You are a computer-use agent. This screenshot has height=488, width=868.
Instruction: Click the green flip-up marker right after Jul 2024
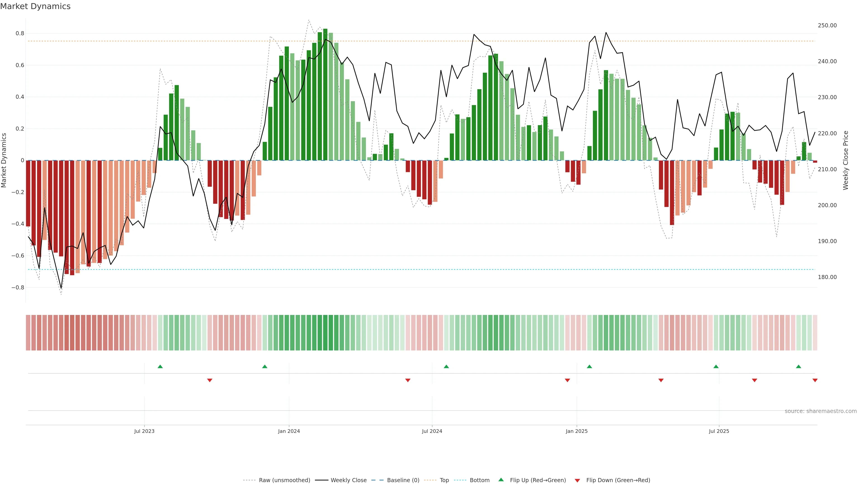click(446, 366)
